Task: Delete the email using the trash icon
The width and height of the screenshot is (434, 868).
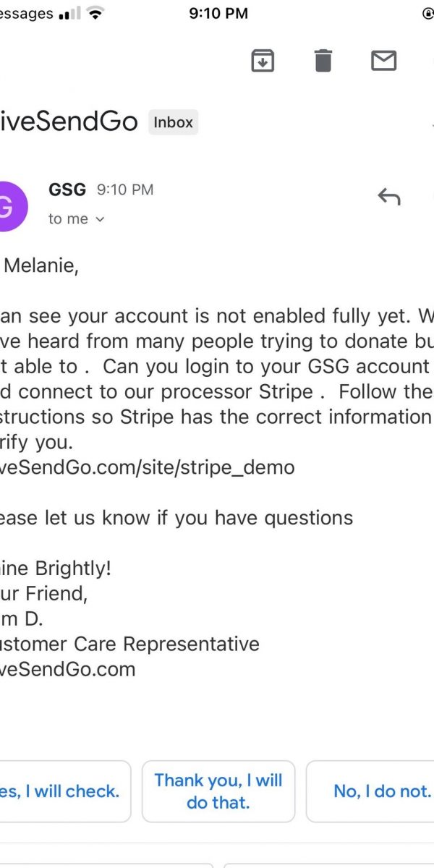Action: [323, 61]
